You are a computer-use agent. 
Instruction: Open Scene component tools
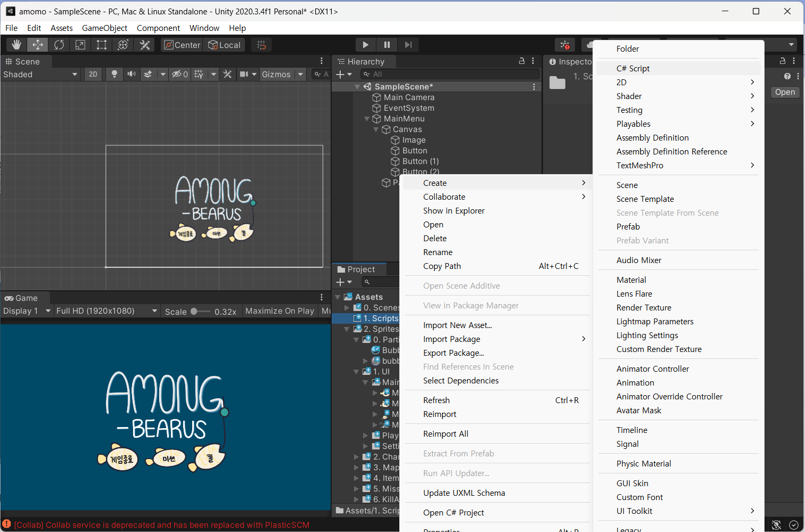(x=227, y=74)
